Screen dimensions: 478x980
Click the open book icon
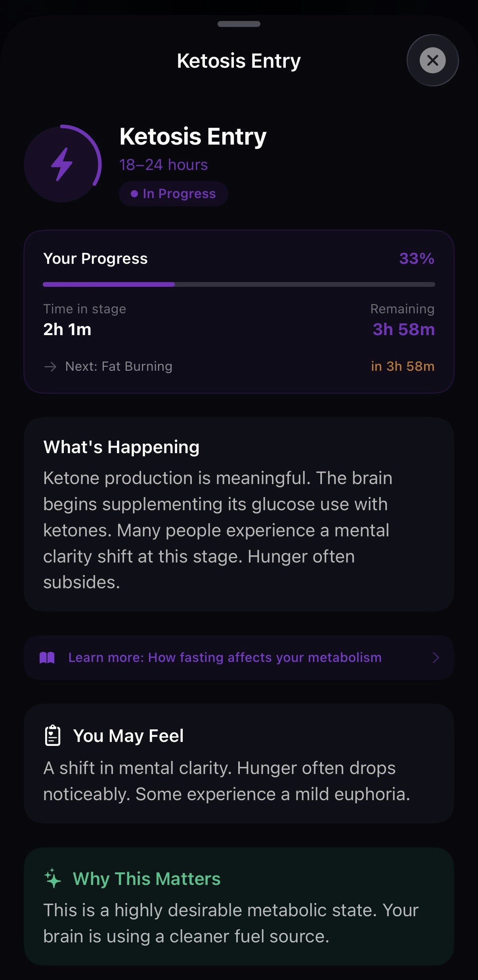pos(47,658)
